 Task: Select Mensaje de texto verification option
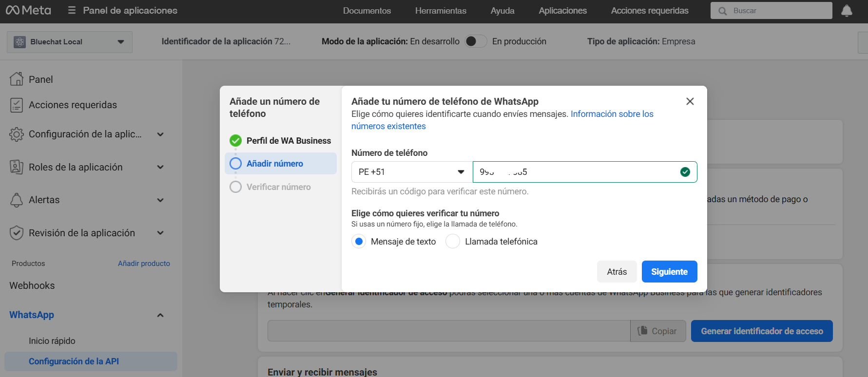[359, 242]
